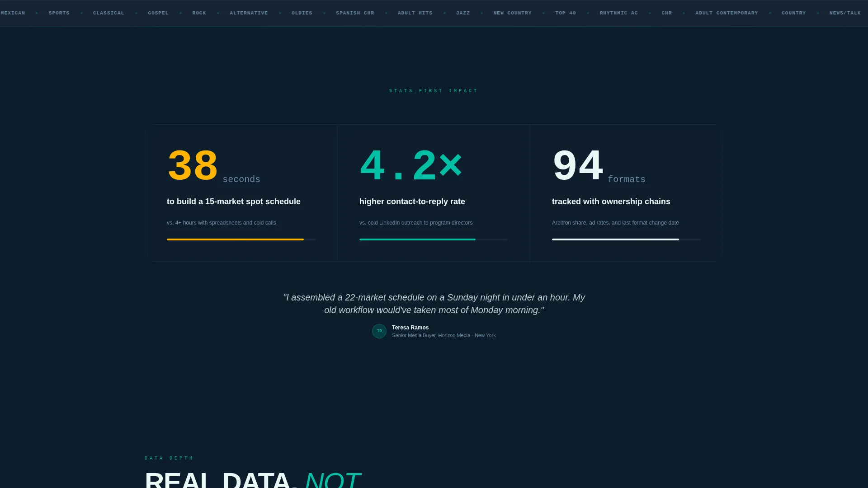Image resolution: width=868 pixels, height=488 pixels.
Task: Click NEWS/TALK at the ticker's right end
Action: click(x=845, y=13)
